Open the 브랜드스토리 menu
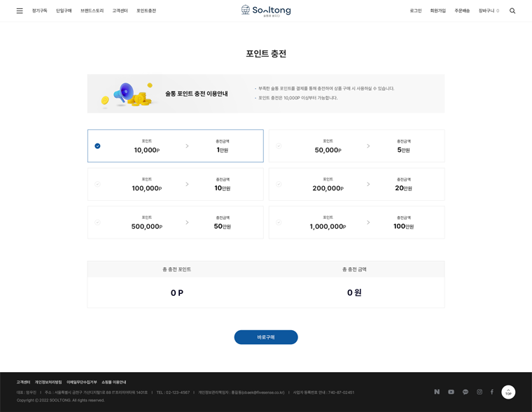This screenshot has width=532, height=412. 92,11
